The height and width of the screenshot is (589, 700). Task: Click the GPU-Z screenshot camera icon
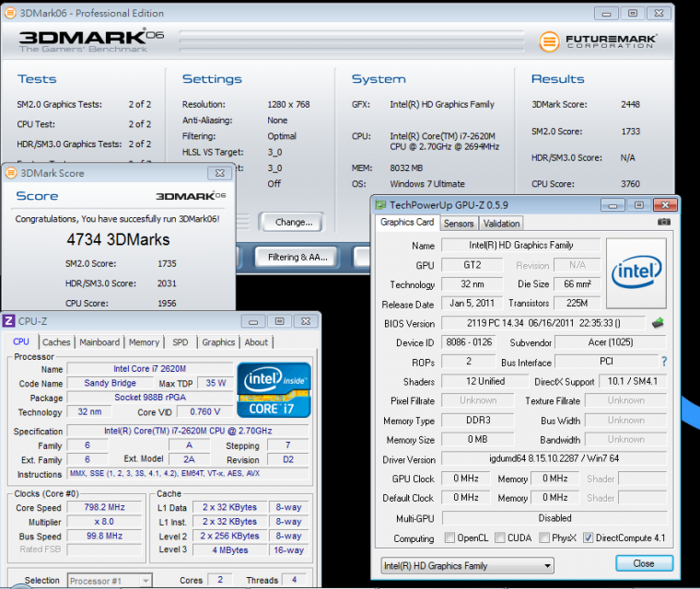(663, 223)
